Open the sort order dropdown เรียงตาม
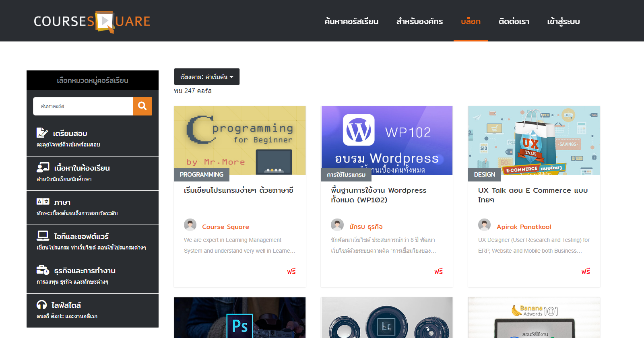The image size is (644, 338). coord(207,77)
